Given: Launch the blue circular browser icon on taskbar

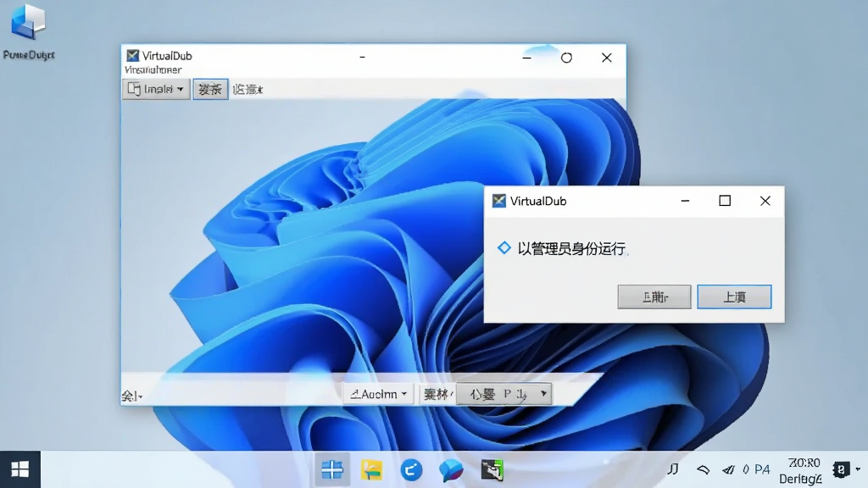Looking at the screenshot, I should click(411, 470).
